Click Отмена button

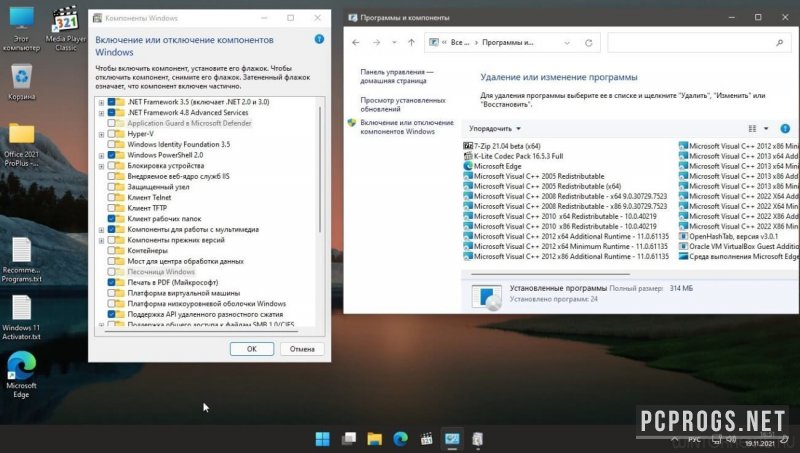pyautogui.click(x=302, y=349)
